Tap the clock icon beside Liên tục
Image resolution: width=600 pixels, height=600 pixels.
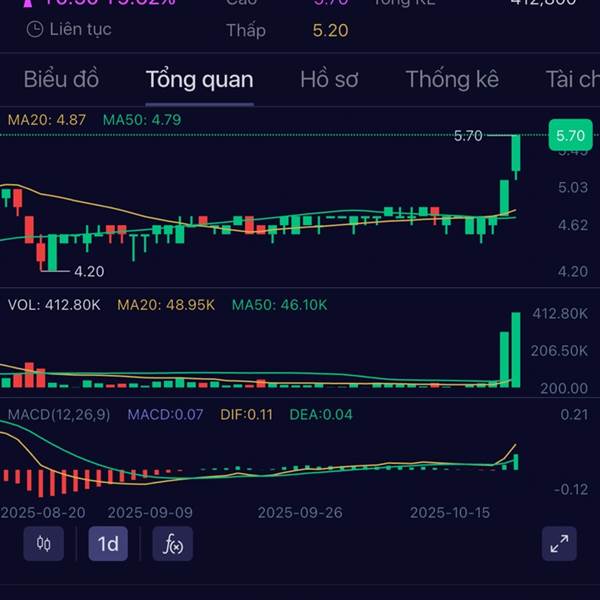tap(35, 29)
